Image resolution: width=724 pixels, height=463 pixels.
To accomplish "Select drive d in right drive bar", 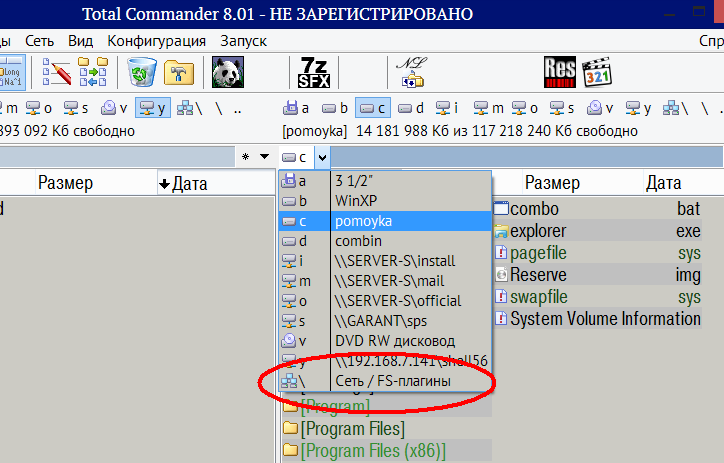I will click(x=410, y=108).
